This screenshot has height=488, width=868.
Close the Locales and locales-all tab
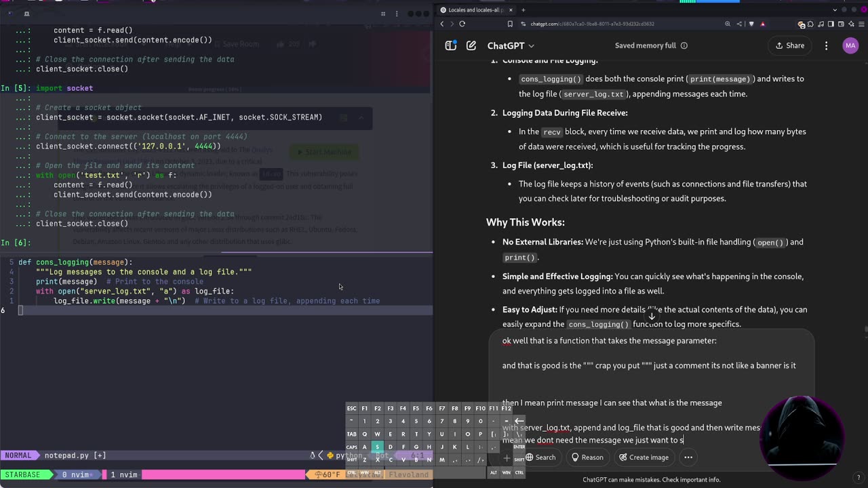(511, 9)
